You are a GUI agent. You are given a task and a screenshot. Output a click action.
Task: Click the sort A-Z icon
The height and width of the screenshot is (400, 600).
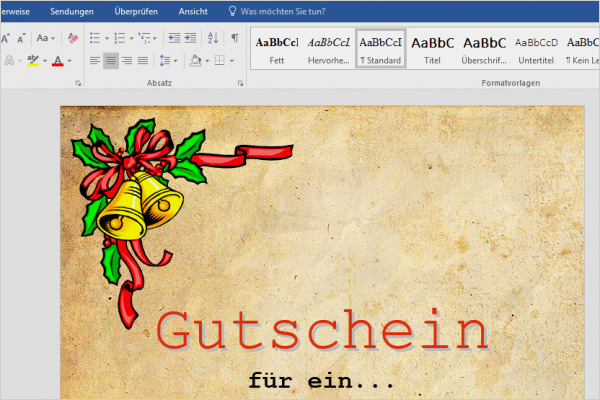click(x=212, y=38)
